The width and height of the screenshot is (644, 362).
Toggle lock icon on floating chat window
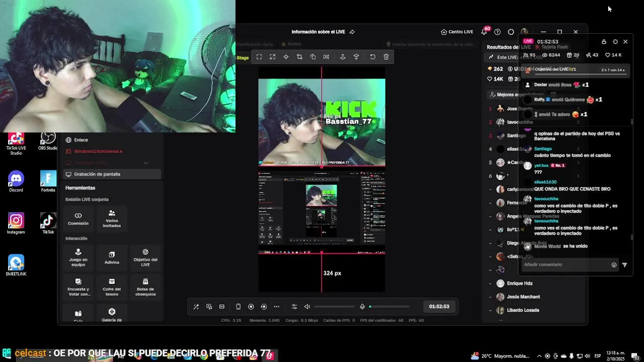604,42
